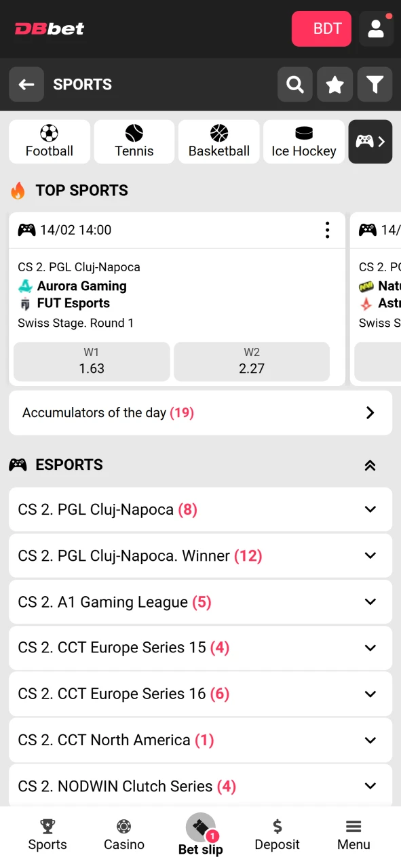Image resolution: width=401 pixels, height=868 pixels.
Task: Open Accumulators of the day
Action: pos(200,412)
